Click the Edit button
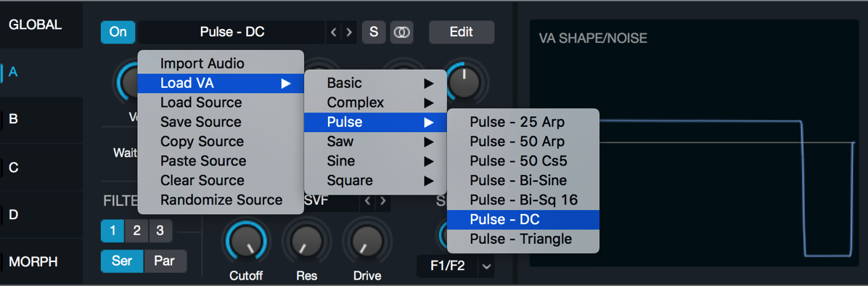868x286 pixels. pyautogui.click(x=462, y=32)
